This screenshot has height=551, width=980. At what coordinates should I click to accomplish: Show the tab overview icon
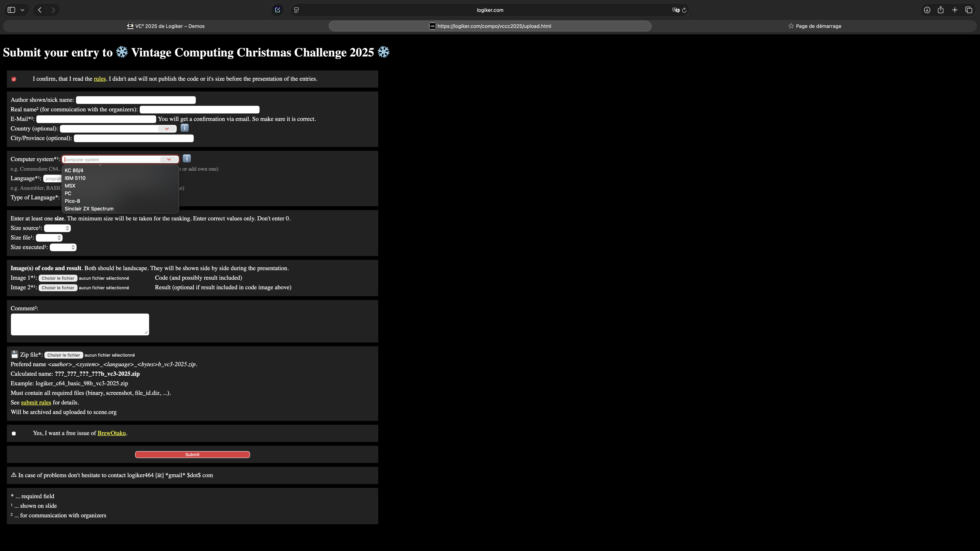(969, 10)
